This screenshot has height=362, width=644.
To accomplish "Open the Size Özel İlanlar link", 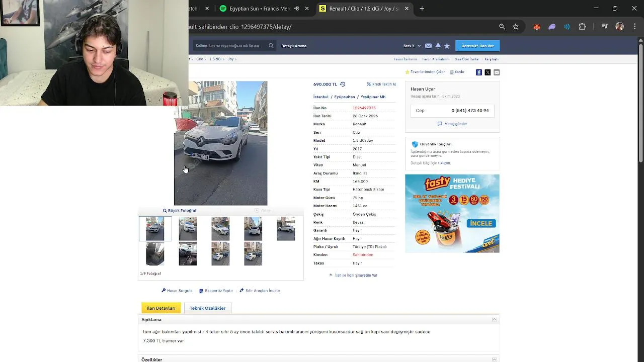I will pos(467,59).
